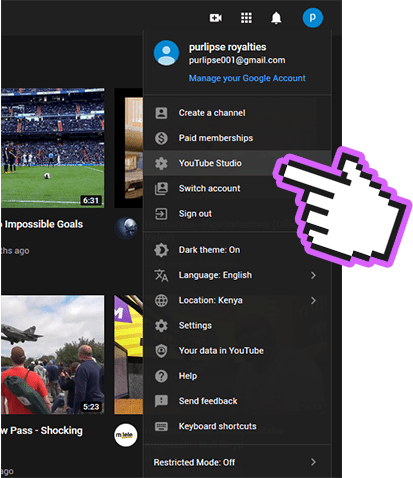Image resolution: width=413 pixels, height=478 pixels.
Task: Click the purlipse royalties account avatar
Action: [166, 53]
